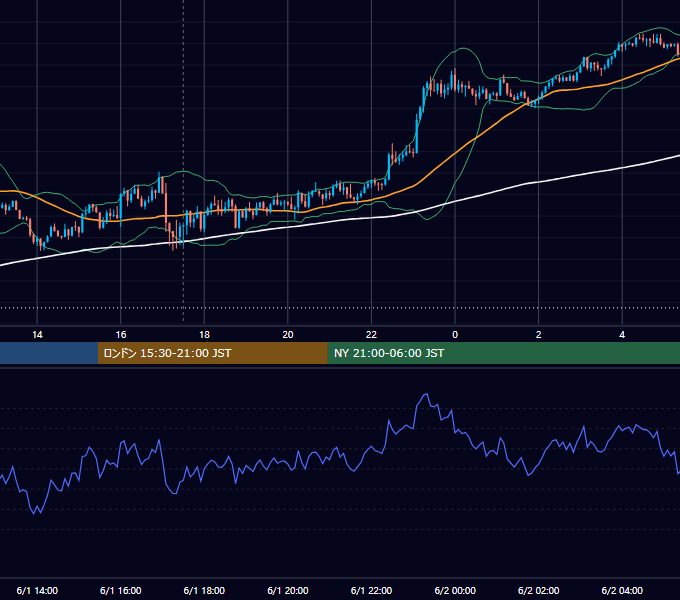Click the candlestick high near midnight
Viewport: 680px width, 600px height.
pyautogui.click(x=455, y=69)
